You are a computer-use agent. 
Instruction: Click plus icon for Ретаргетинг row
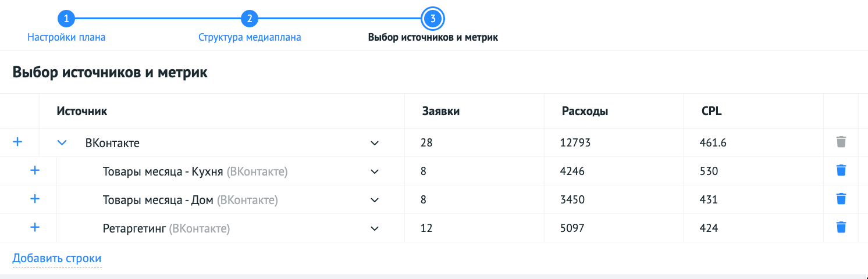coord(35,228)
